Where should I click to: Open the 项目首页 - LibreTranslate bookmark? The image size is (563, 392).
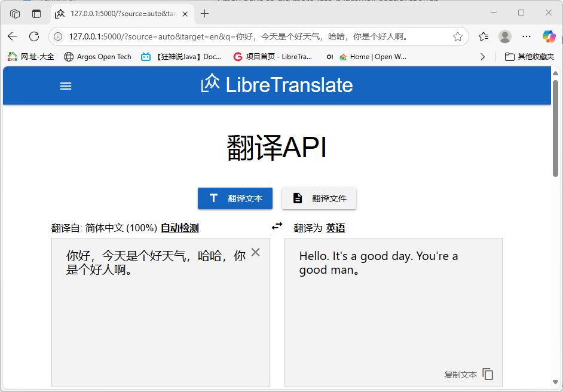tap(273, 57)
